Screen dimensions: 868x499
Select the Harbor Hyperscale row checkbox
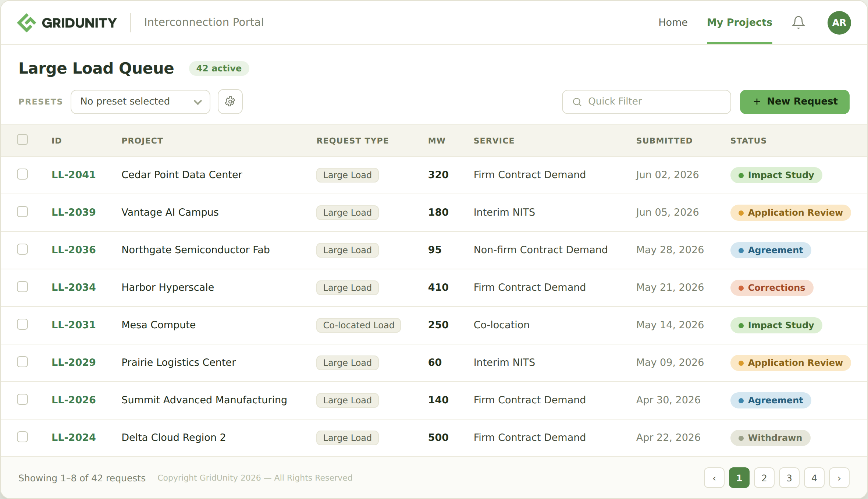pos(22,287)
